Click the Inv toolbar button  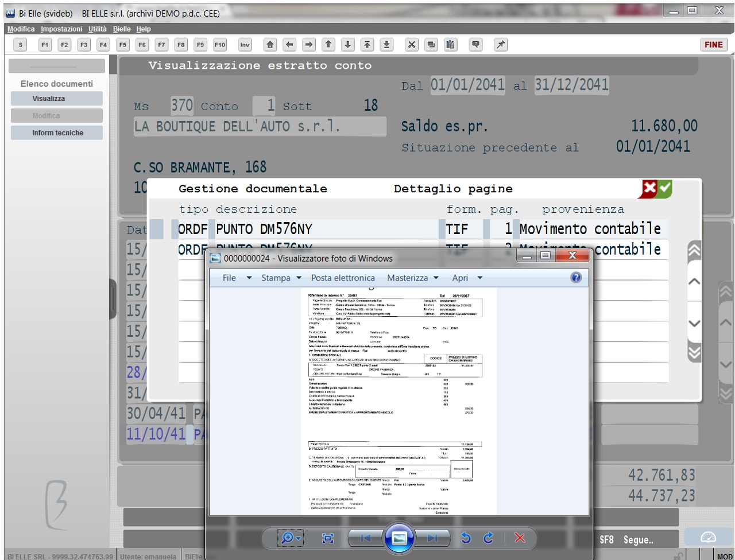coord(245,45)
